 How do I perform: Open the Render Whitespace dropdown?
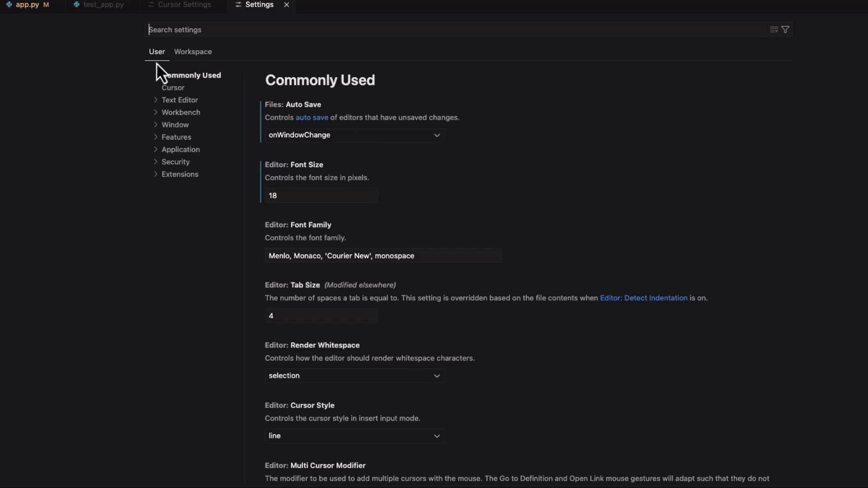point(354,376)
